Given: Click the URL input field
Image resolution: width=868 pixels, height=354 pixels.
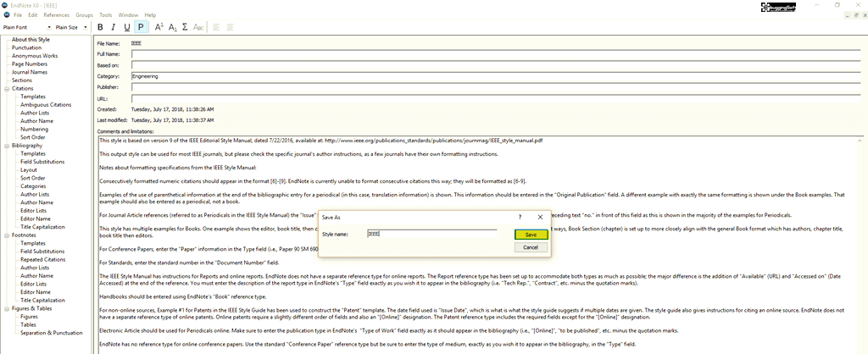Looking at the screenshot, I should pos(497,98).
